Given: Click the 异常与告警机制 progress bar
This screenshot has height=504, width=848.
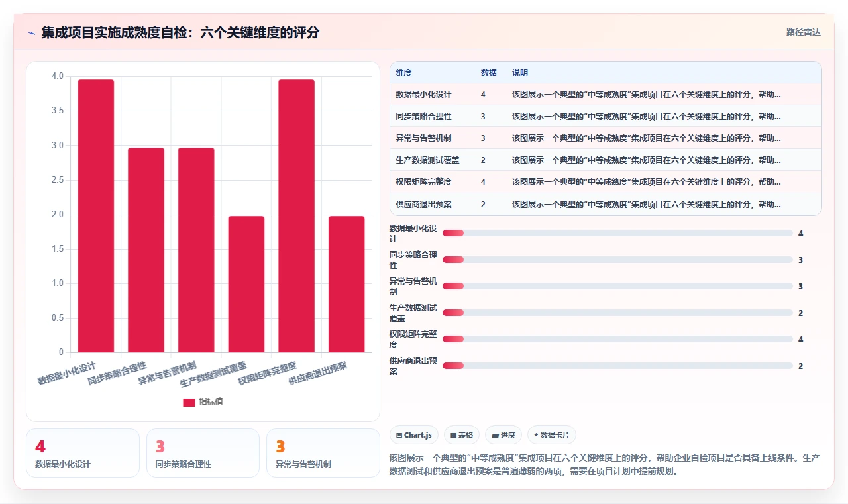Looking at the screenshot, I should 617,286.
